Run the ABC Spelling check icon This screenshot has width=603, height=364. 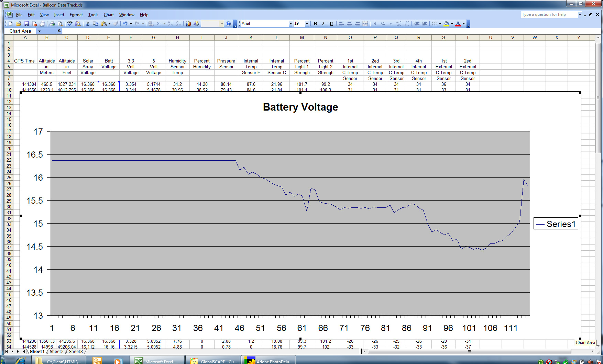point(70,24)
